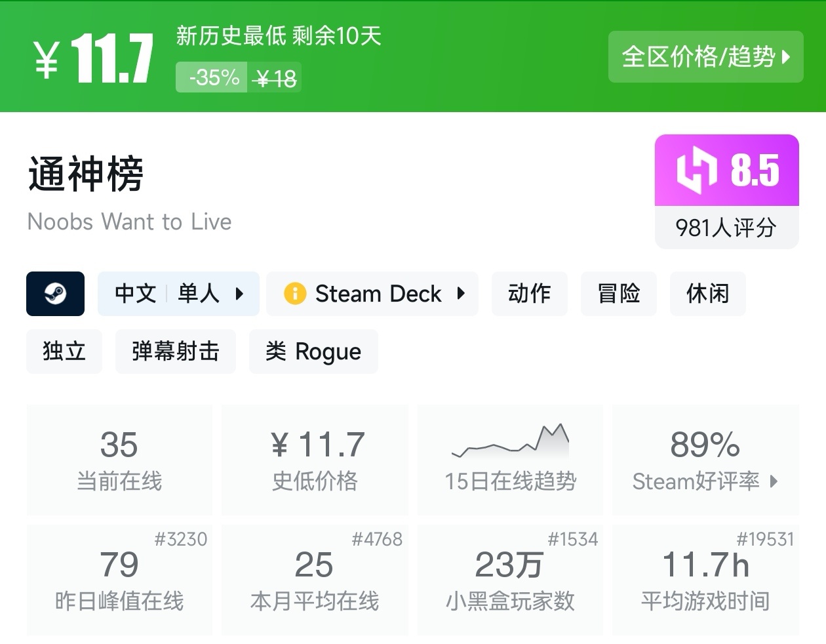Open the 23万 小黑盒玩家数 card
The width and height of the screenshot is (826, 644).
pos(510,580)
